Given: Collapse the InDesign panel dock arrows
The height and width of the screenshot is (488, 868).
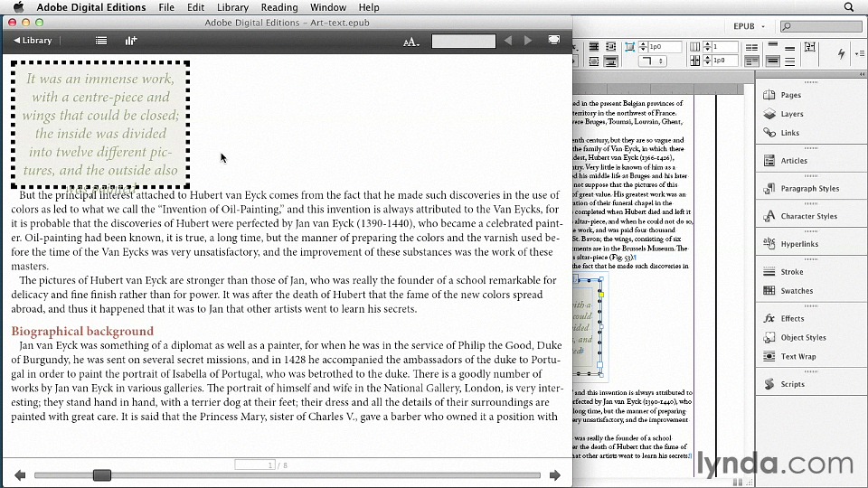Looking at the screenshot, I should pyautogui.click(x=862, y=74).
